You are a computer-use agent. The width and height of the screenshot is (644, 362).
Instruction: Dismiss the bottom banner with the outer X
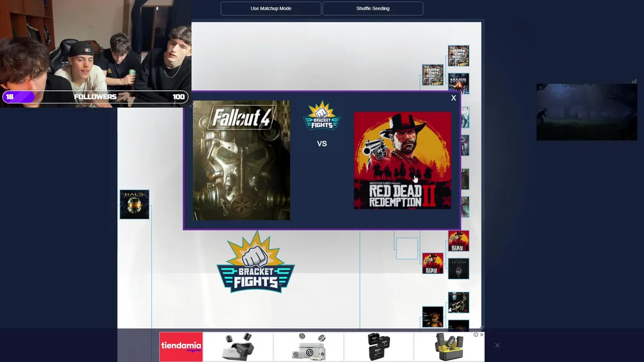tap(497, 345)
